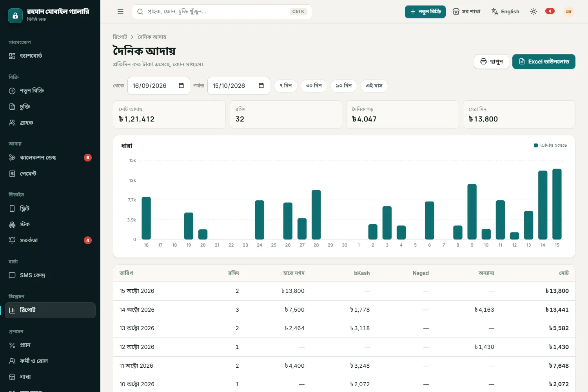The width and height of the screenshot is (588, 392).
Task: Click the SMS কেন্দ্র message icon
Action: [x=12, y=275]
